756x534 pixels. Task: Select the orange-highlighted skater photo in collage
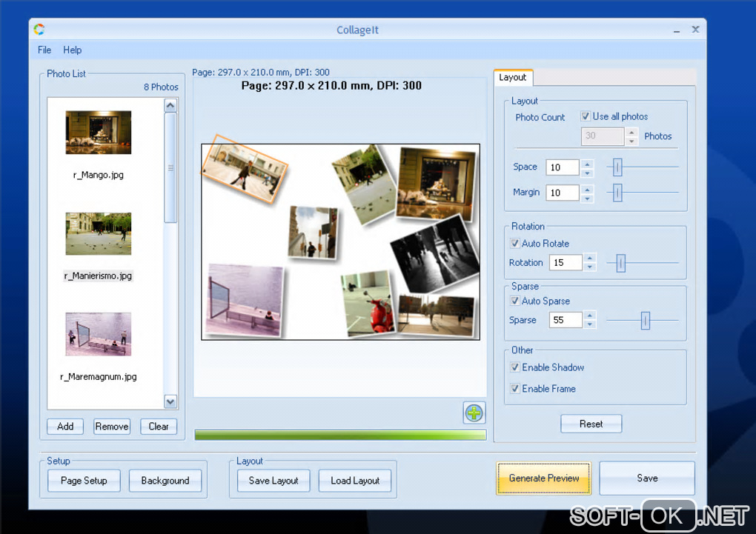click(x=245, y=168)
